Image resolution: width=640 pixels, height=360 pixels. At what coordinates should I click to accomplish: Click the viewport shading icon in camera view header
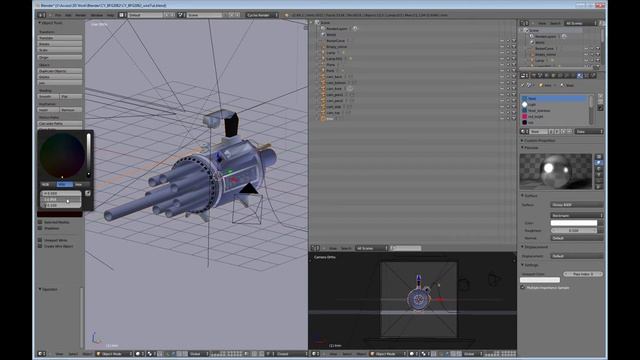tap(413, 354)
